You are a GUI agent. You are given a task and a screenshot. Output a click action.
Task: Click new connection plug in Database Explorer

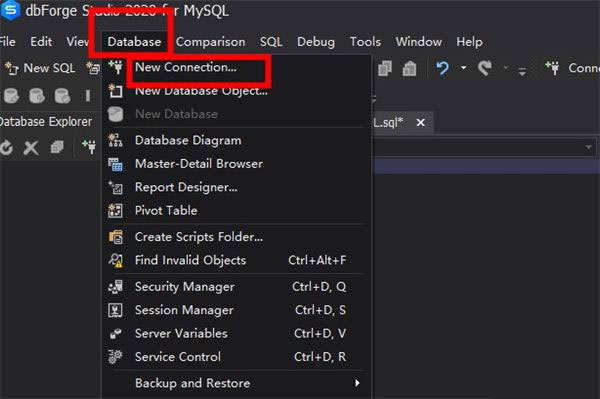click(x=89, y=147)
